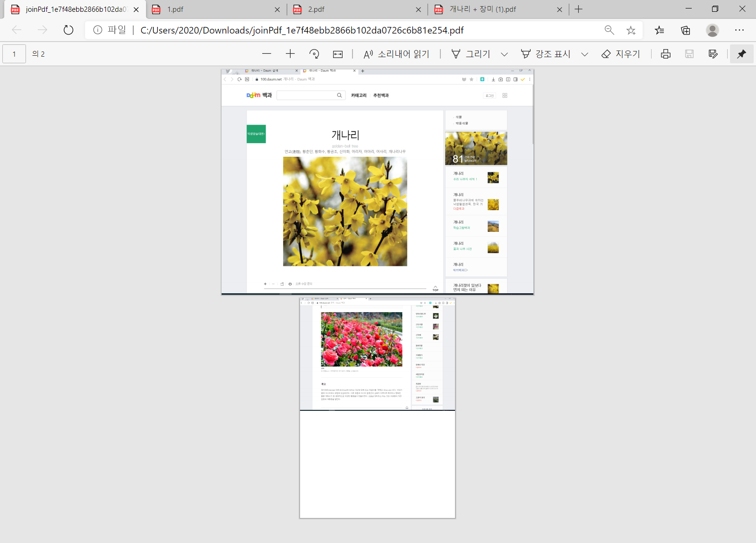Open the user profile avatar
The image size is (756, 543).
(713, 30)
